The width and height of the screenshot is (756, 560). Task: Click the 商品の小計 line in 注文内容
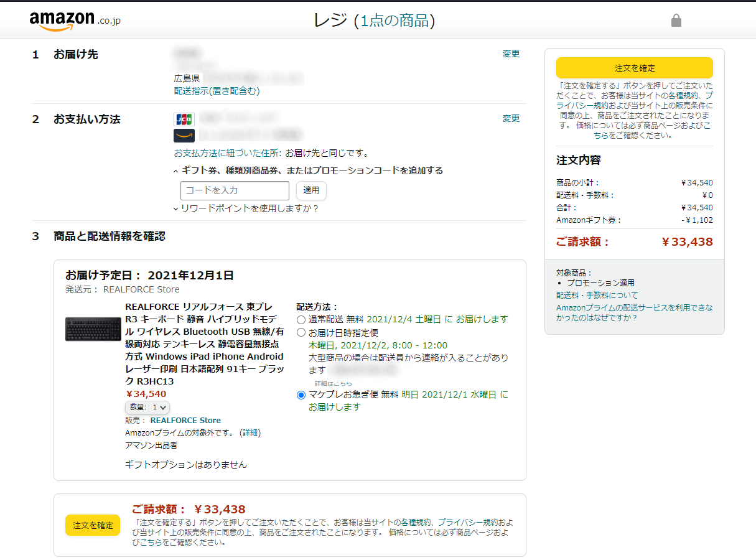[x=635, y=183]
